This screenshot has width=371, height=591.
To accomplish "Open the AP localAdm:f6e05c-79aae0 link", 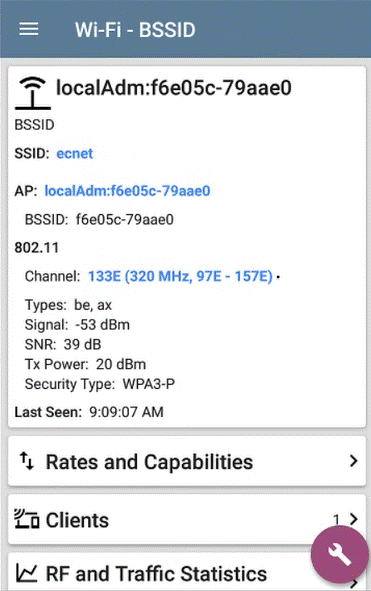I will coord(127,191).
